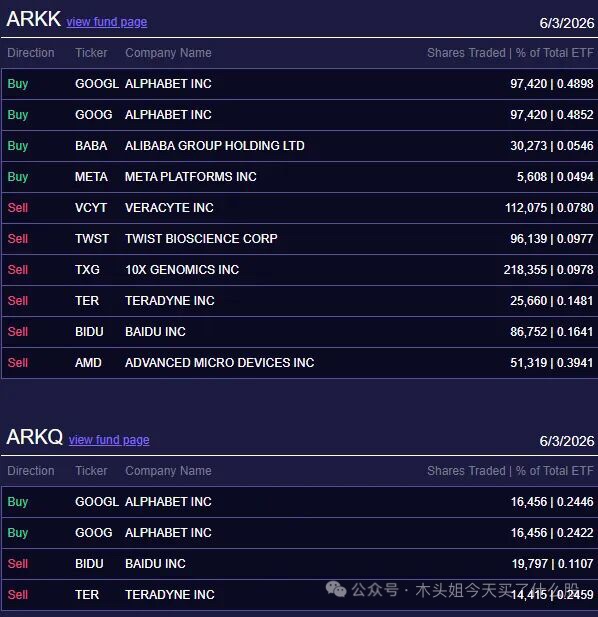This screenshot has width=598, height=617.
Task: Click the ARKK fund heading
Action: pos(33,19)
